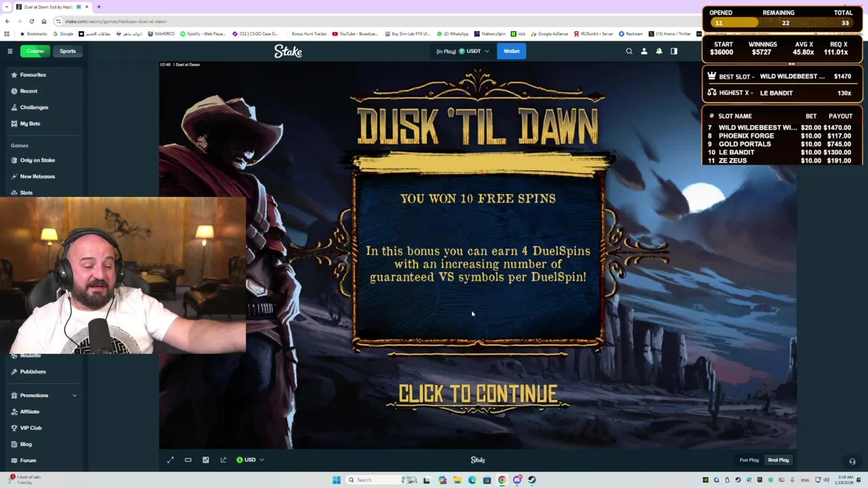Open Chrome from the taskbar
The width and height of the screenshot is (868, 488).
click(502, 480)
